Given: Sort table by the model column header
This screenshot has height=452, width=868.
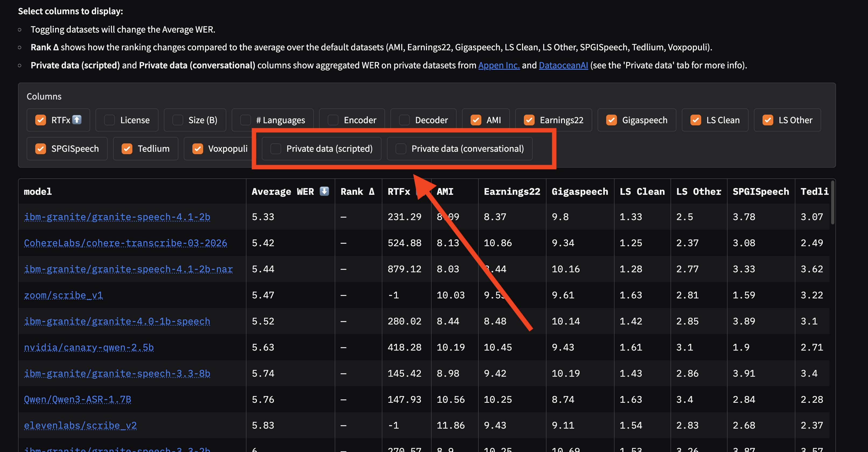Looking at the screenshot, I should [38, 192].
